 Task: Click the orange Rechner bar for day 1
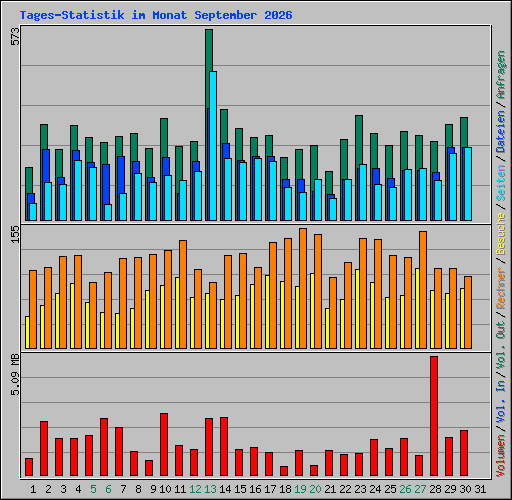tap(33, 309)
